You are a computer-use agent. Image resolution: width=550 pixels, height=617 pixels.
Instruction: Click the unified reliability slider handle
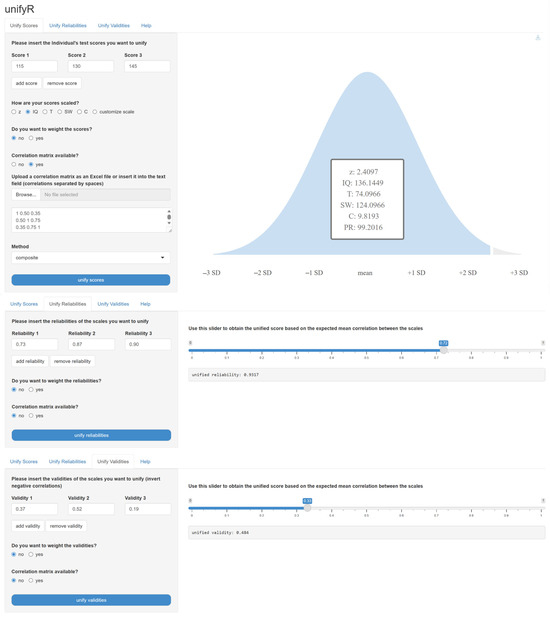pos(443,350)
